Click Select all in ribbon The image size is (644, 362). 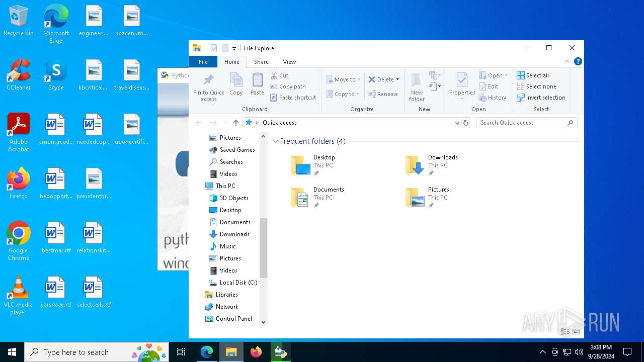533,75
